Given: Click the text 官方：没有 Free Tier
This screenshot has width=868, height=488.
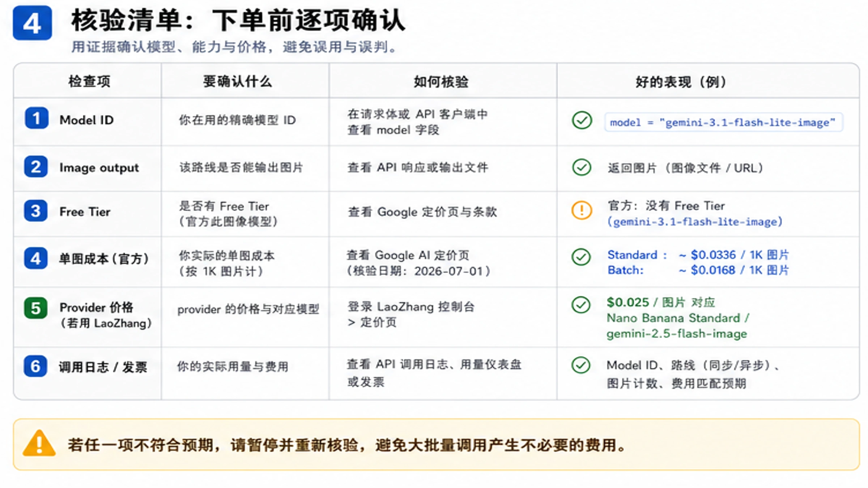Looking at the screenshot, I should (x=666, y=206).
